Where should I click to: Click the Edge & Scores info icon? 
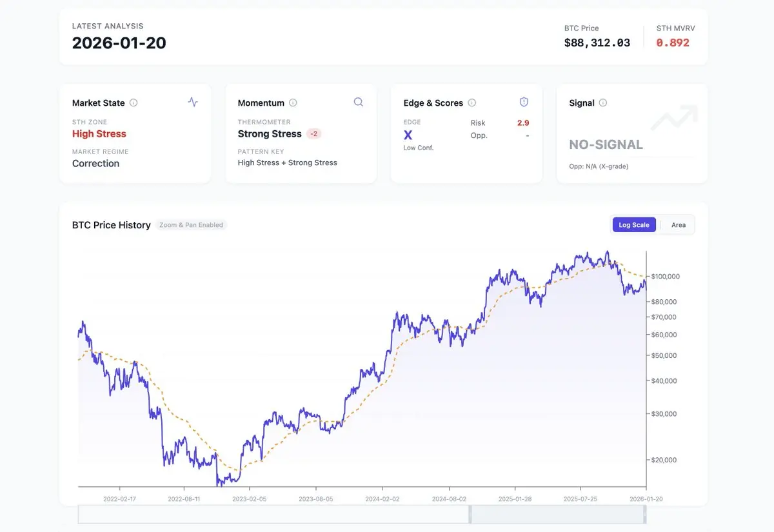tap(471, 103)
